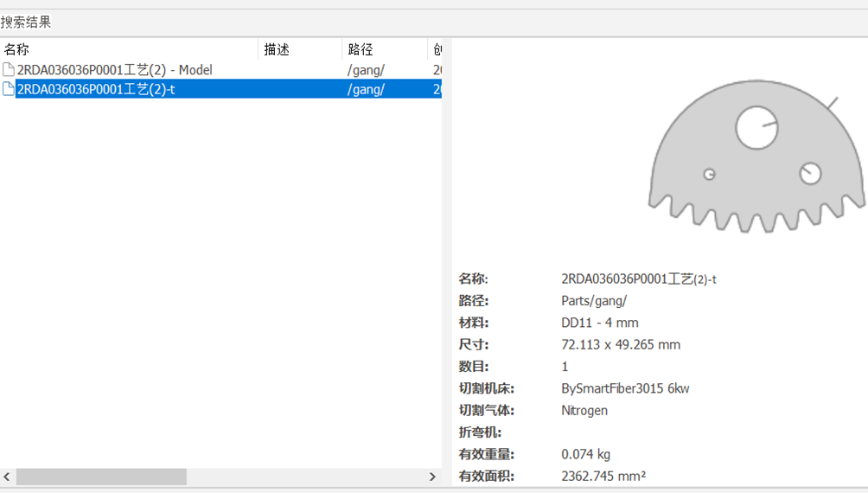Click the partially visible 创 column header

[x=436, y=49]
